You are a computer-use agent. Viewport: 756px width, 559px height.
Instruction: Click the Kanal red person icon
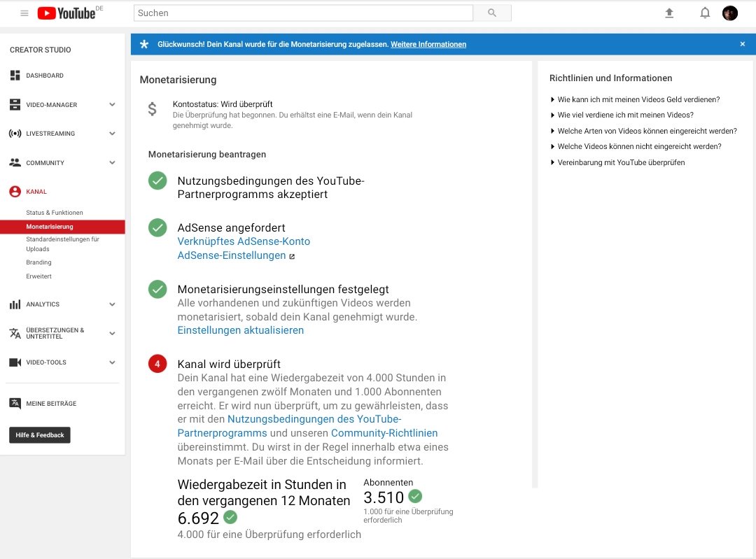tap(15, 191)
